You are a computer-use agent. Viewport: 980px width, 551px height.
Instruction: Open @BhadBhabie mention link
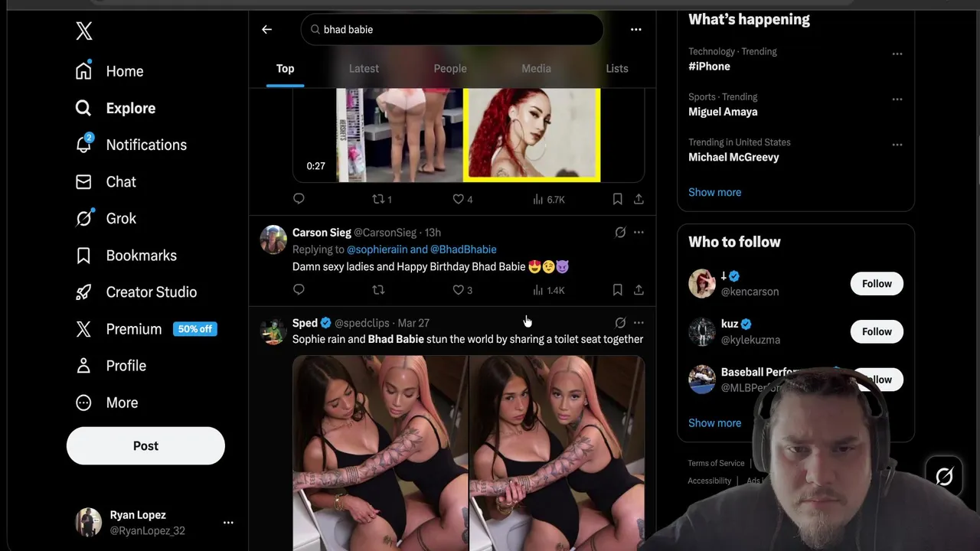[463, 249]
